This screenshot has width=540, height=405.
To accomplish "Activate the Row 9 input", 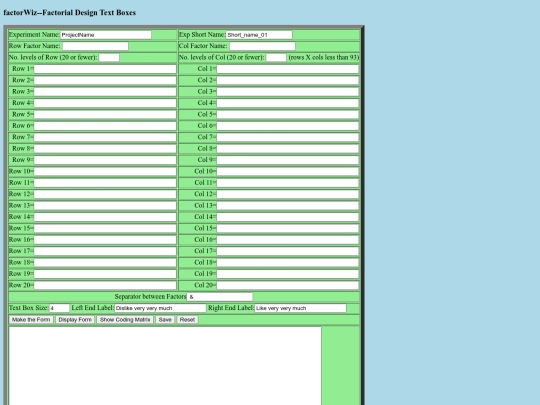I will click(105, 160).
